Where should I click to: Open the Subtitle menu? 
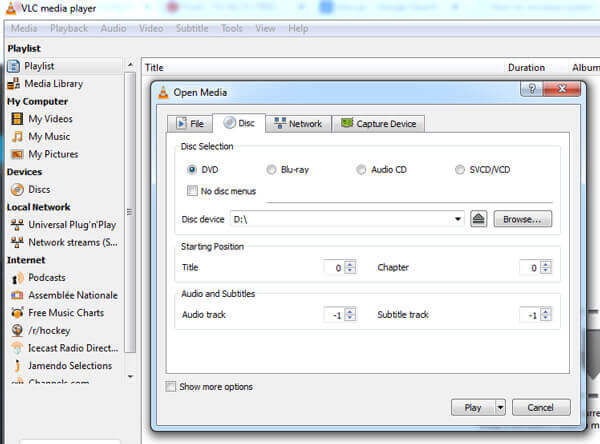[192, 28]
